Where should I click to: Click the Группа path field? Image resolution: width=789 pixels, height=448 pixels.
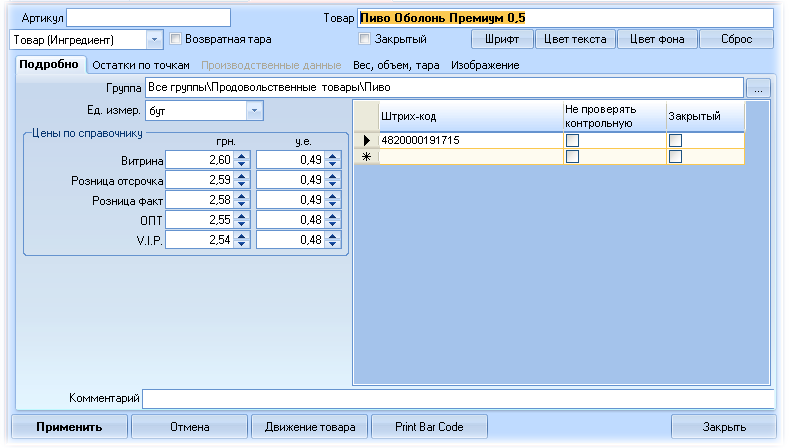(444, 88)
